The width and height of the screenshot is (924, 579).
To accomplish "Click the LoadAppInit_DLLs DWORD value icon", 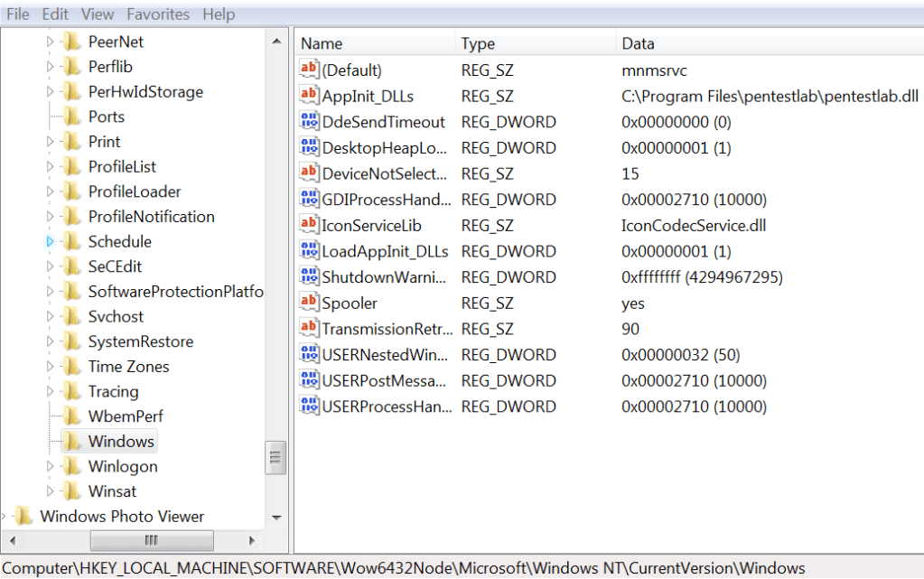I will (309, 251).
